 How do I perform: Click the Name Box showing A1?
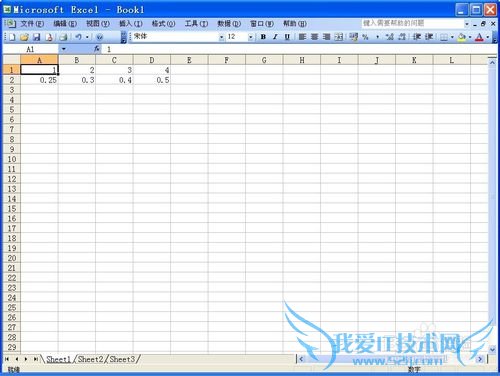pyautogui.click(x=31, y=49)
